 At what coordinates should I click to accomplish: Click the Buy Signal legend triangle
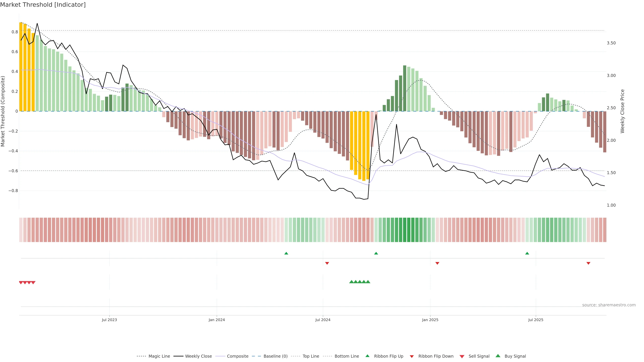[498, 356]
